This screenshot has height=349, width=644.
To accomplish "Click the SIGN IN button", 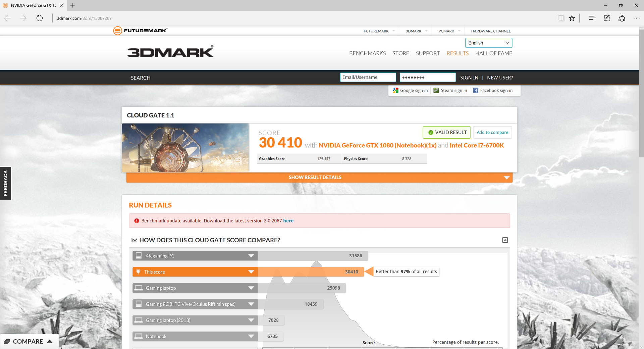I will (x=469, y=78).
